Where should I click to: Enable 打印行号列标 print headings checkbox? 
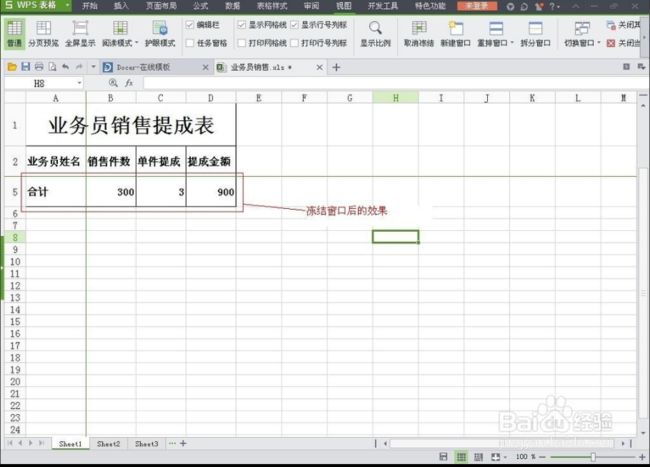(x=294, y=43)
